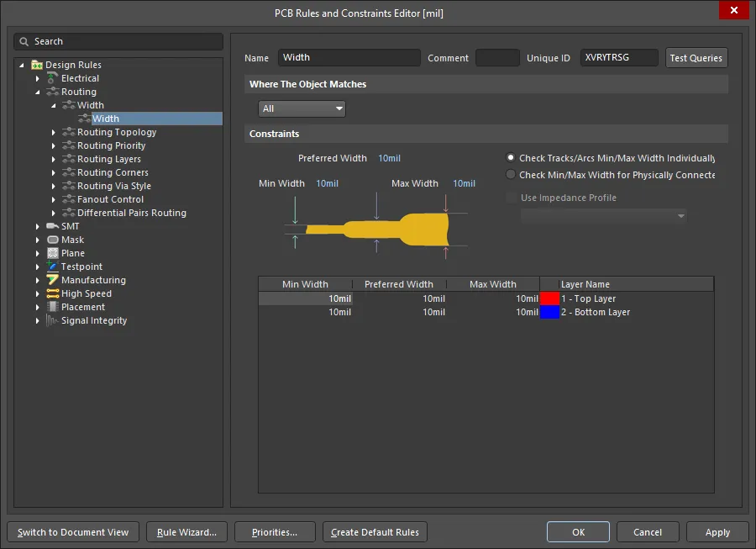This screenshot has width=756, height=549.
Task: Open the impedance profile dropdown
Action: [603, 215]
